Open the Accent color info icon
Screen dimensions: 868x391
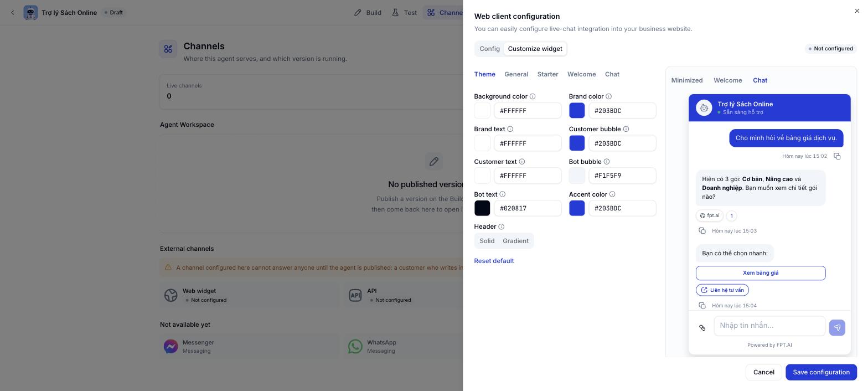pyautogui.click(x=612, y=194)
